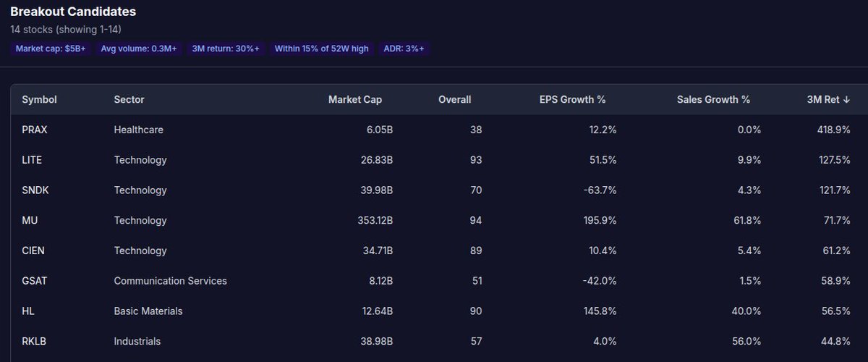Click the Avg volume: 0.3M+ filter chip
The height and width of the screenshot is (362, 868).
[x=139, y=49]
